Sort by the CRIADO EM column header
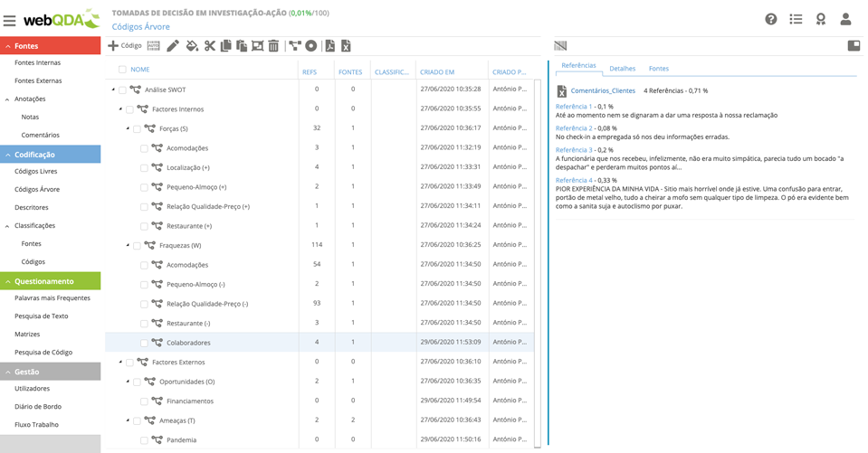Image resolution: width=868 pixels, height=453 pixels. coord(437,72)
